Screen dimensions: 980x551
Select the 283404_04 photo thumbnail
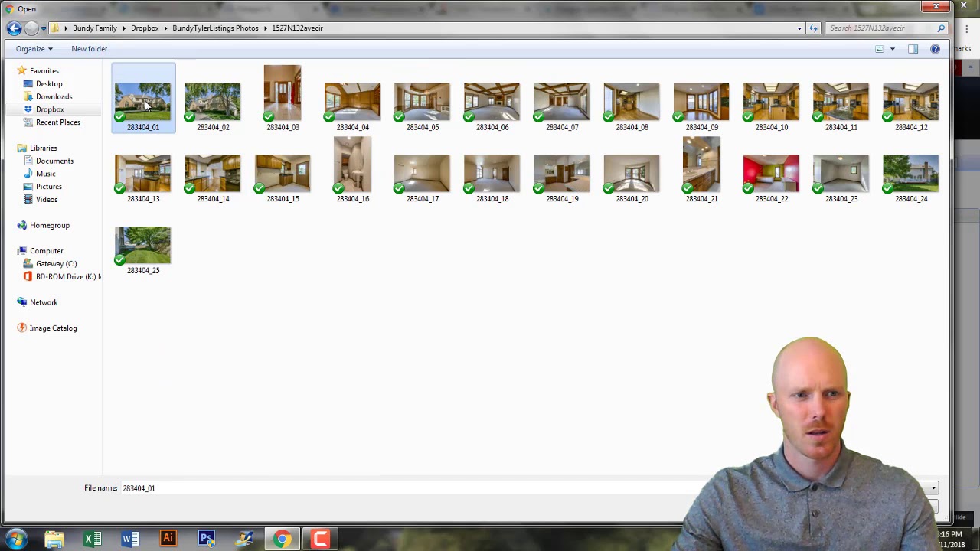[x=352, y=102]
